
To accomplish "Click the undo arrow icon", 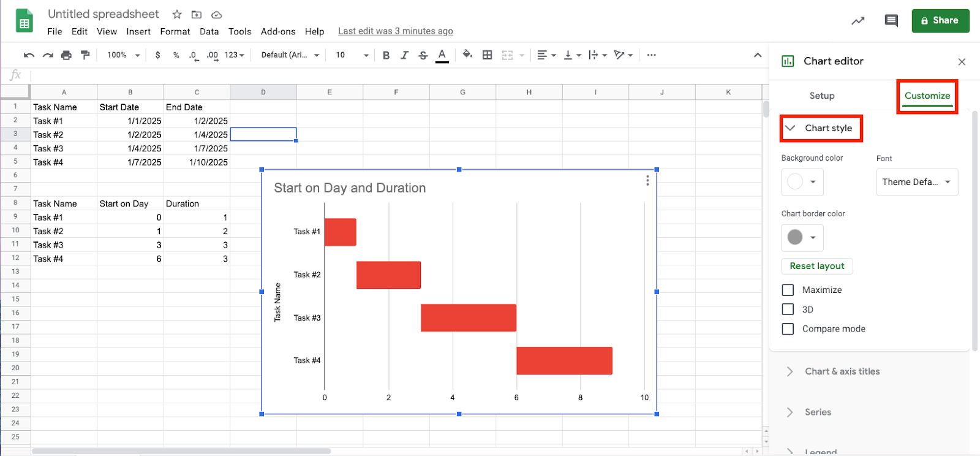I will coord(29,55).
